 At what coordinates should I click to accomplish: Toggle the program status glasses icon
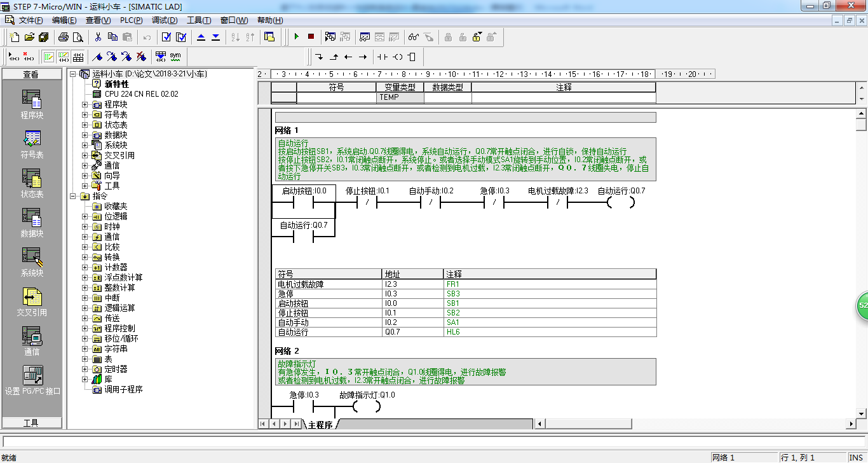(414, 37)
